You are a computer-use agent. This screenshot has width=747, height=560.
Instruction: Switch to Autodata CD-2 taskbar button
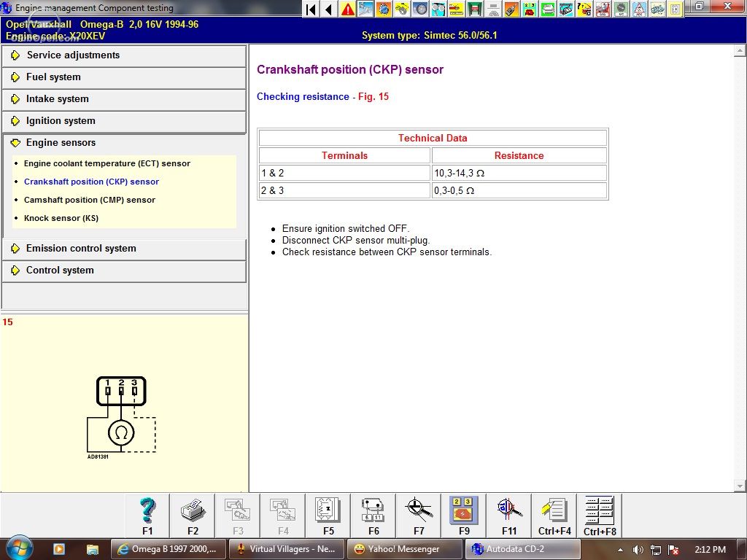click(523, 549)
